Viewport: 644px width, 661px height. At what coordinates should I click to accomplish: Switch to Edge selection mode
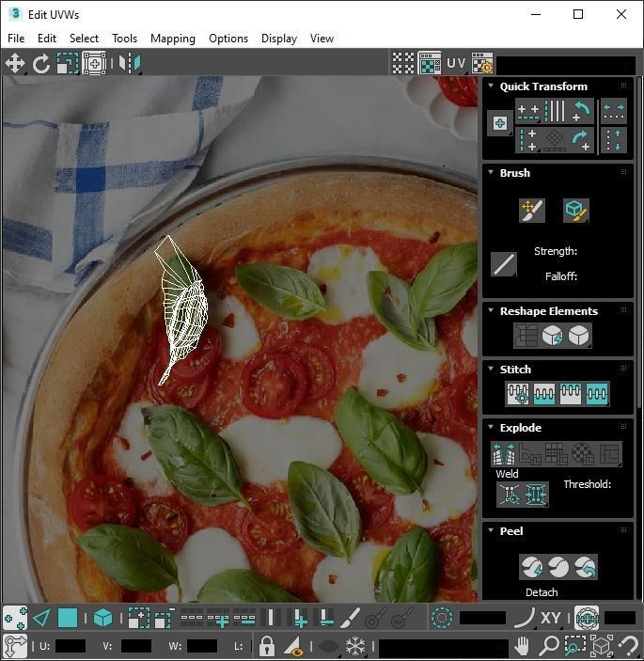click(x=41, y=618)
